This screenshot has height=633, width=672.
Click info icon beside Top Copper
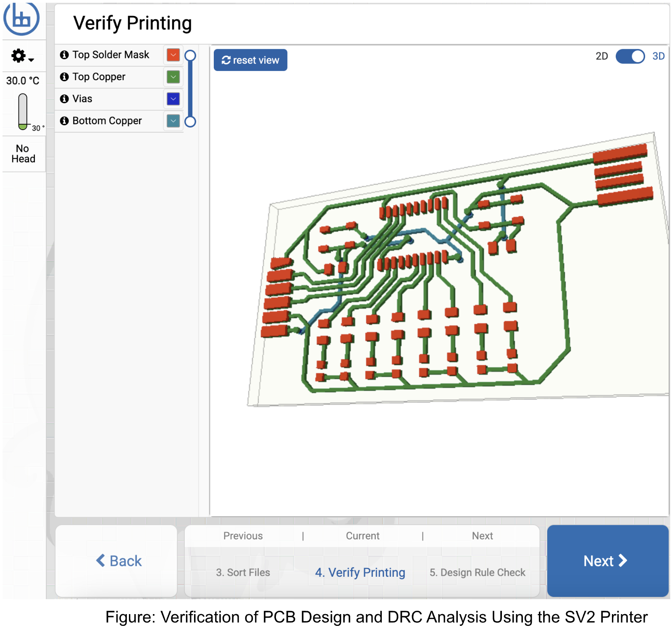pos(64,77)
